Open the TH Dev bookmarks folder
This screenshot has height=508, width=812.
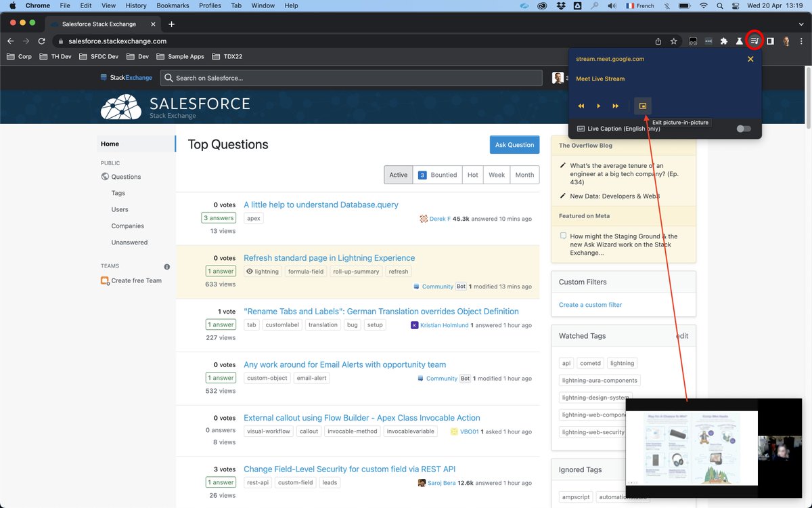55,56
